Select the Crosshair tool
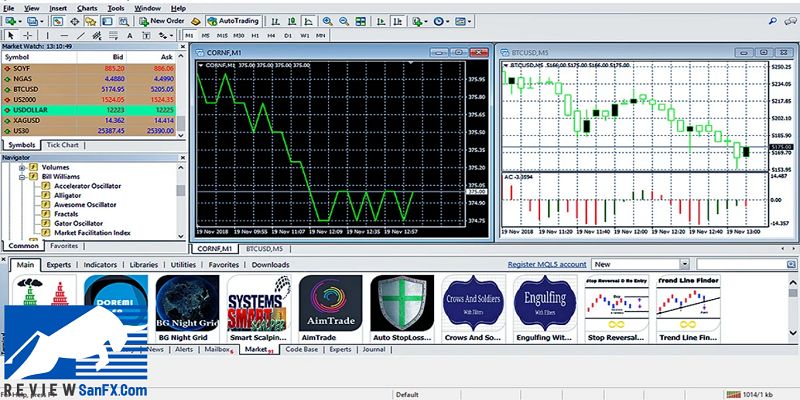Image resolution: width=800 pixels, height=400 pixels. tap(28, 35)
